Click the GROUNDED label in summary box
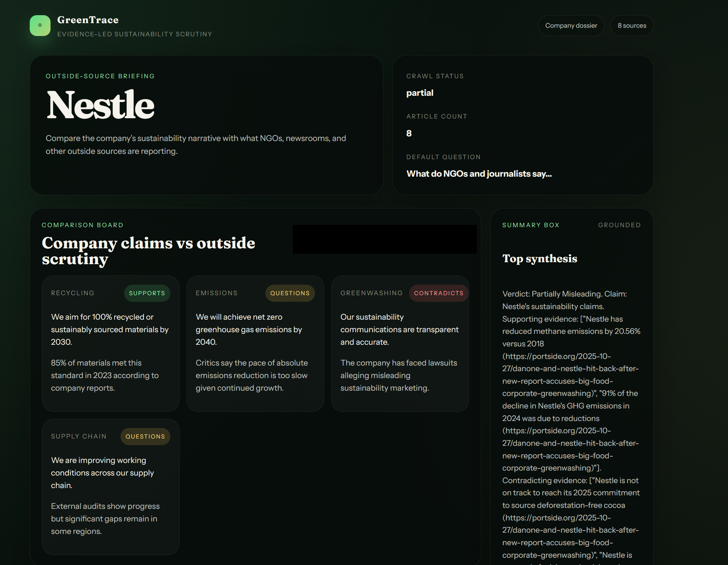Screen dimensions: 728x565 coord(619,225)
